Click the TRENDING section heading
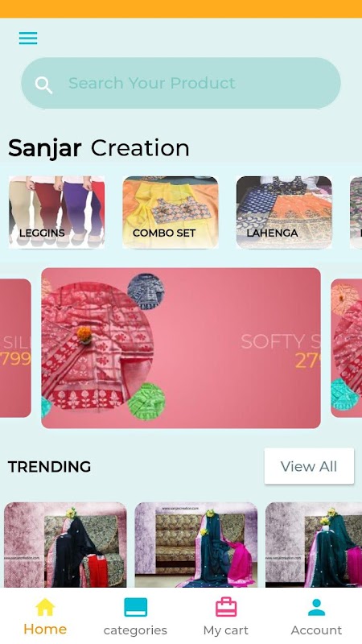Screen dimensions: 362x644 coord(49,467)
